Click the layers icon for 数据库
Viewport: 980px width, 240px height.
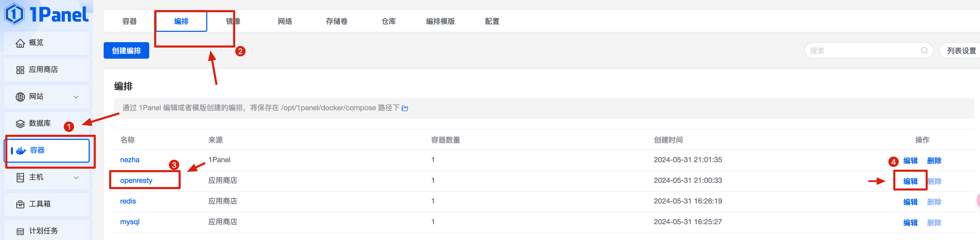click(20, 124)
